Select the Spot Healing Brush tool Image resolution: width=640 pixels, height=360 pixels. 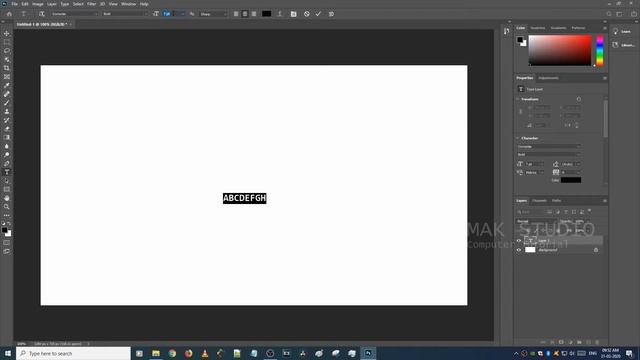click(x=7, y=94)
